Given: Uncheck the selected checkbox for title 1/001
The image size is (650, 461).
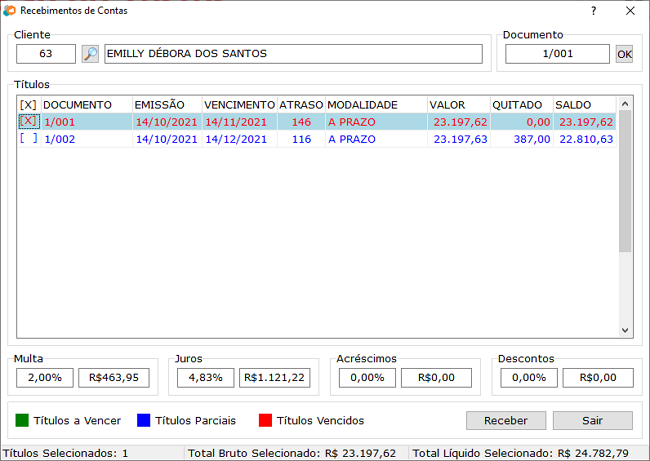Looking at the screenshot, I should 29,121.
